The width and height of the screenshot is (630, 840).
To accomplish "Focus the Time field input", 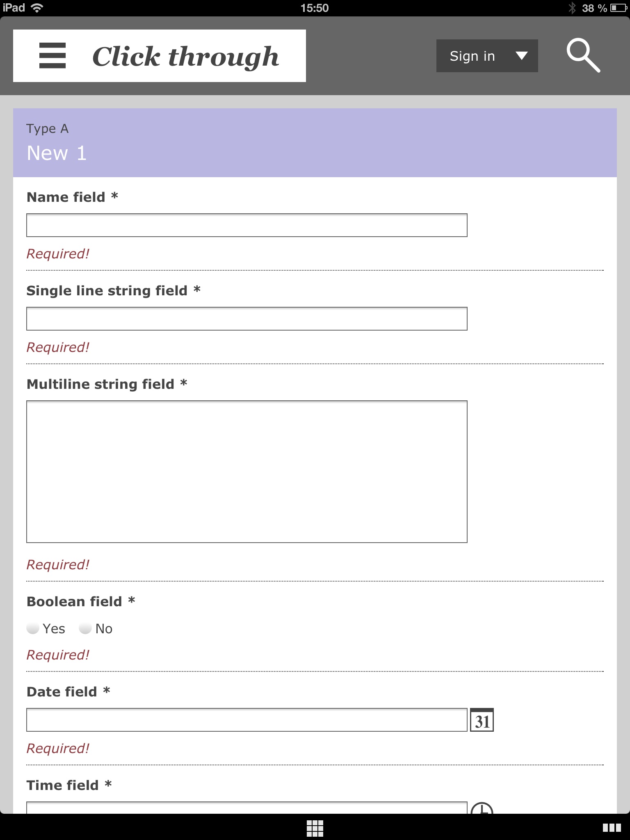I will pyautogui.click(x=247, y=808).
